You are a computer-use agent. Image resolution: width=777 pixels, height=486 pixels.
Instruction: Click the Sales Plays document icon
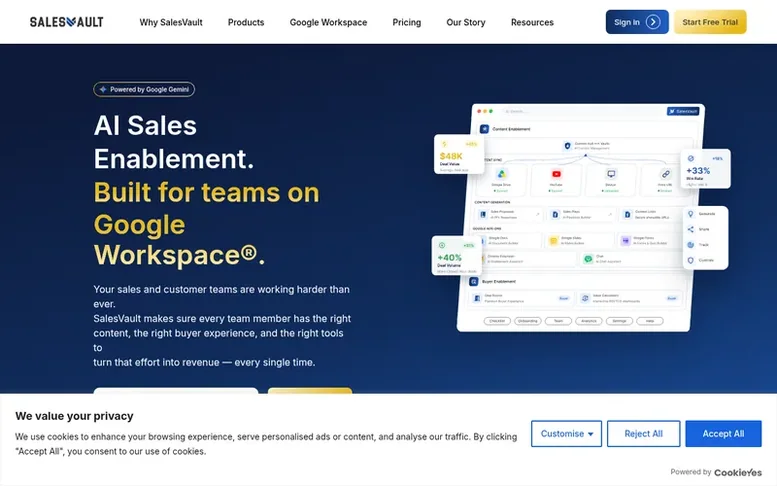[555, 214]
